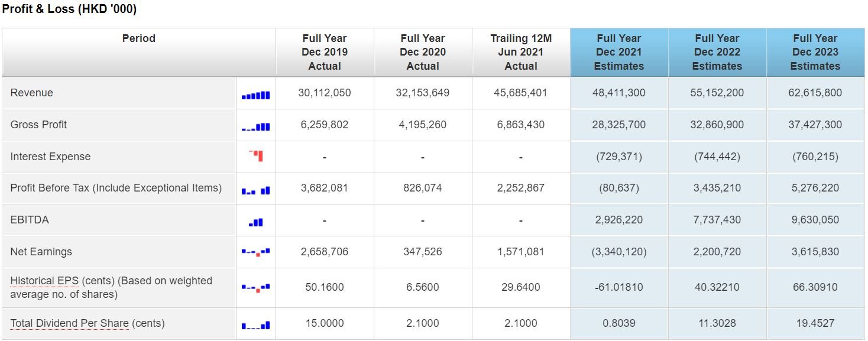The height and width of the screenshot is (341, 868).
Task: Click dividend value 15.0000
Action: [x=325, y=323]
